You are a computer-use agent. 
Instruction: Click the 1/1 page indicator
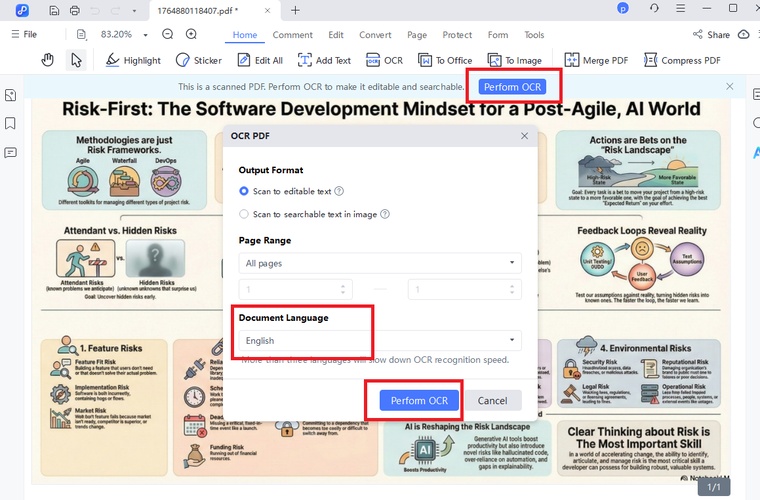713,486
